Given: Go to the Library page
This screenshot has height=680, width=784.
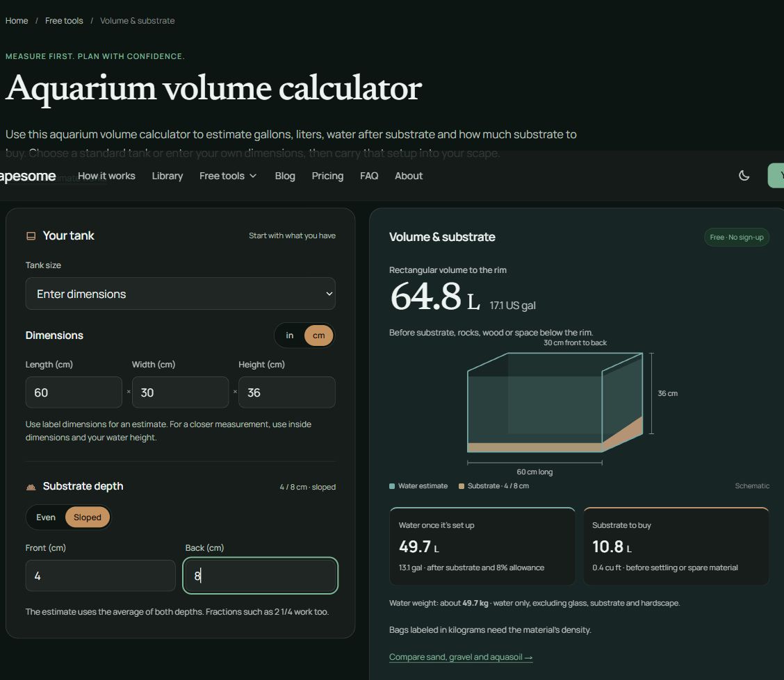Looking at the screenshot, I should [168, 176].
